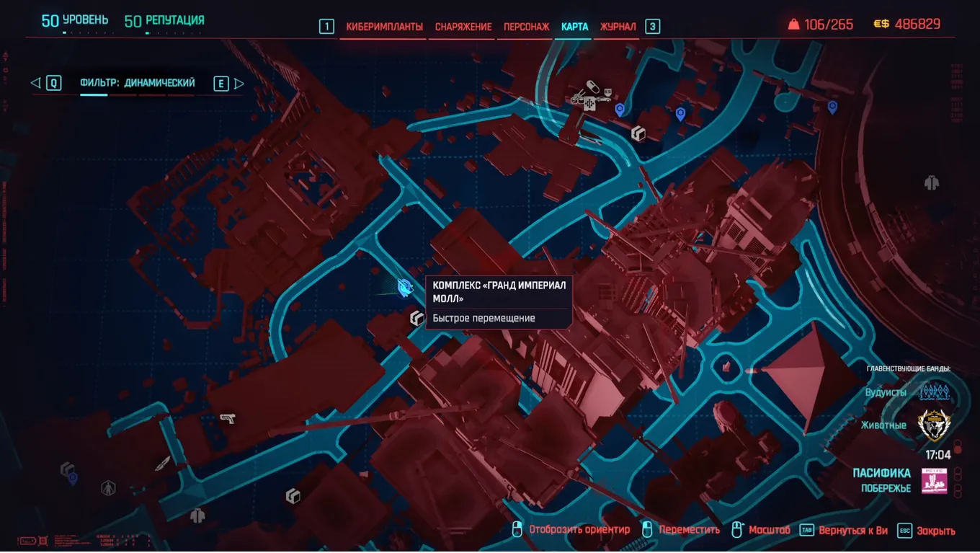The image size is (980, 553).
Task: Click the 50 Репутация indicator
Action: (164, 20)
